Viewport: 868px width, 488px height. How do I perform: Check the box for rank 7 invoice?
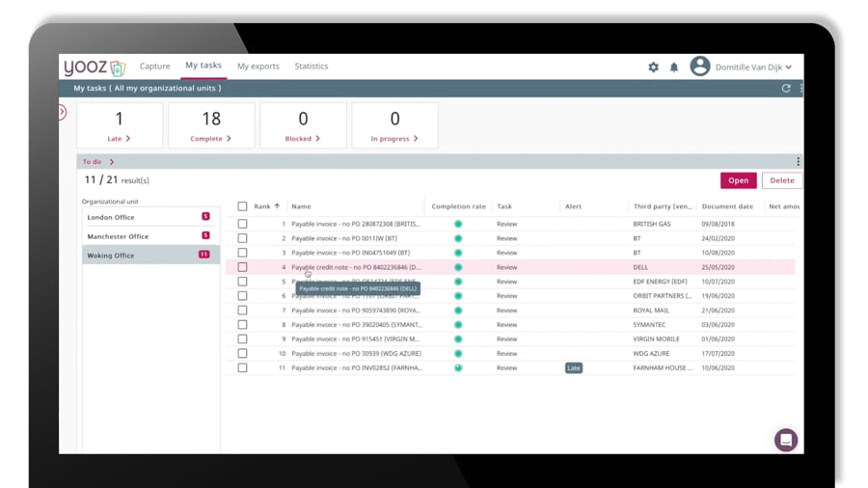point(242,311)
